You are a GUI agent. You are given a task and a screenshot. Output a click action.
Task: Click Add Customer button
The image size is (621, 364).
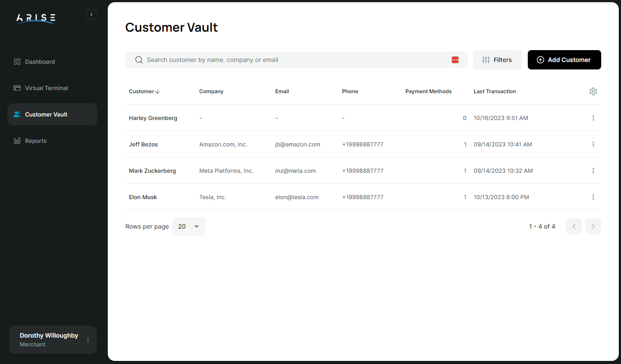(564, 60)
